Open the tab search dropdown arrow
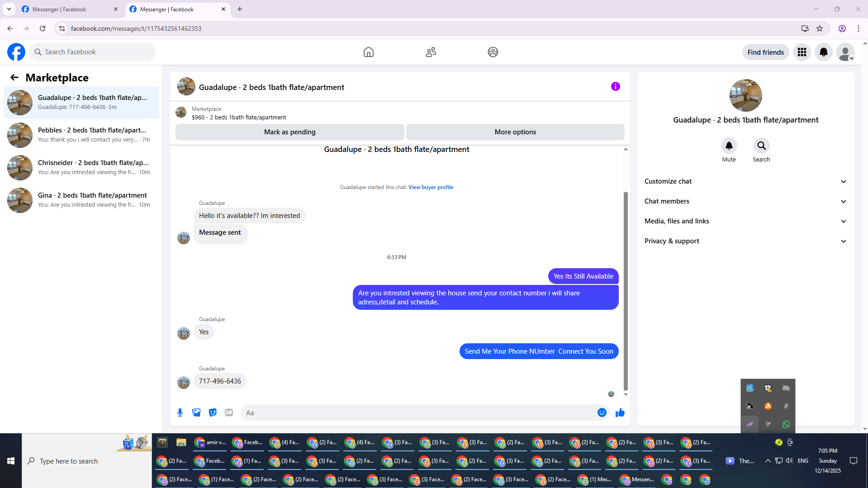This screenshot has width=868, height=488. coord(9,9)
